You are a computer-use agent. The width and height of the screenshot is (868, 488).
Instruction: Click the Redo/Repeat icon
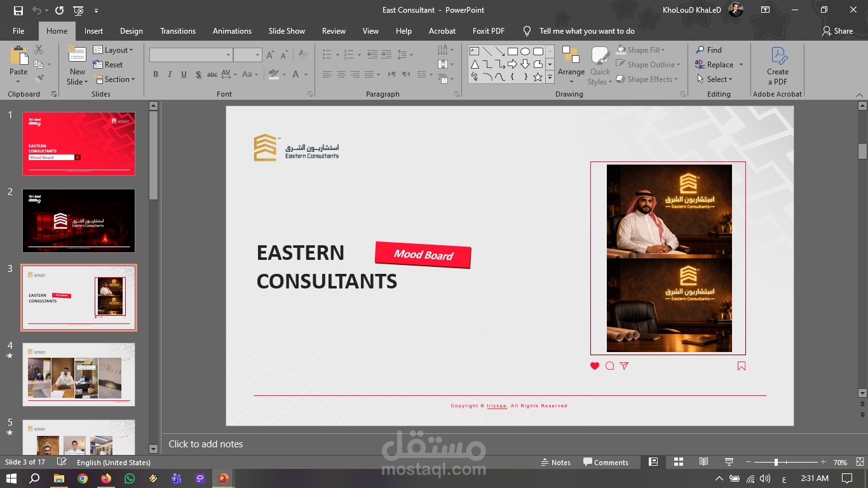[x=59, y=10]
